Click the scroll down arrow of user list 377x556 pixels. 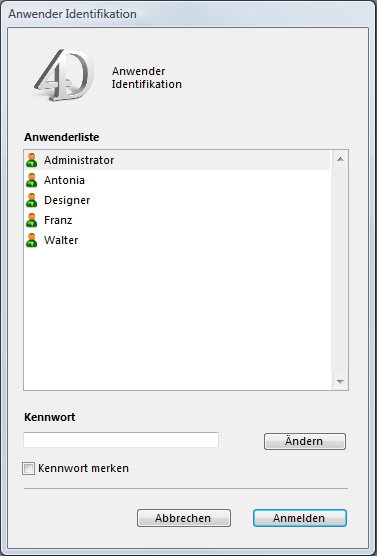point(340,382)
